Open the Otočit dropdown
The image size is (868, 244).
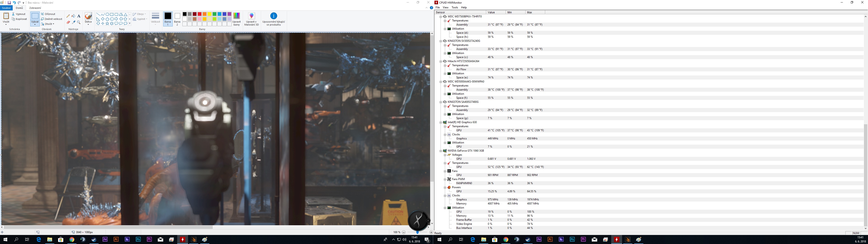point(48,24)
